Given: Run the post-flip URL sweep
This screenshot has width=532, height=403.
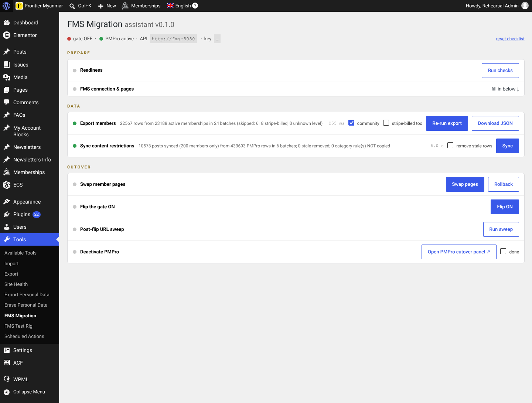Looking at the screenshot, I should pos(501,229).
